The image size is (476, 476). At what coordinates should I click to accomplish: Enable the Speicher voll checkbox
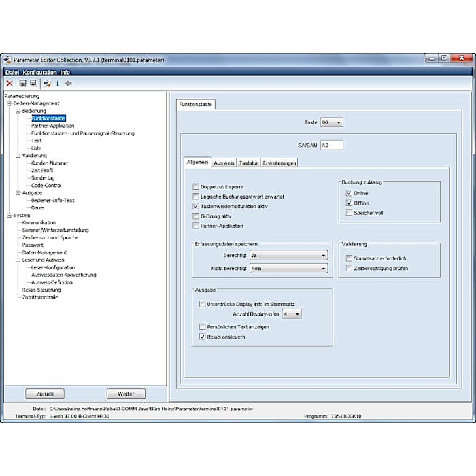pos(349,213)
